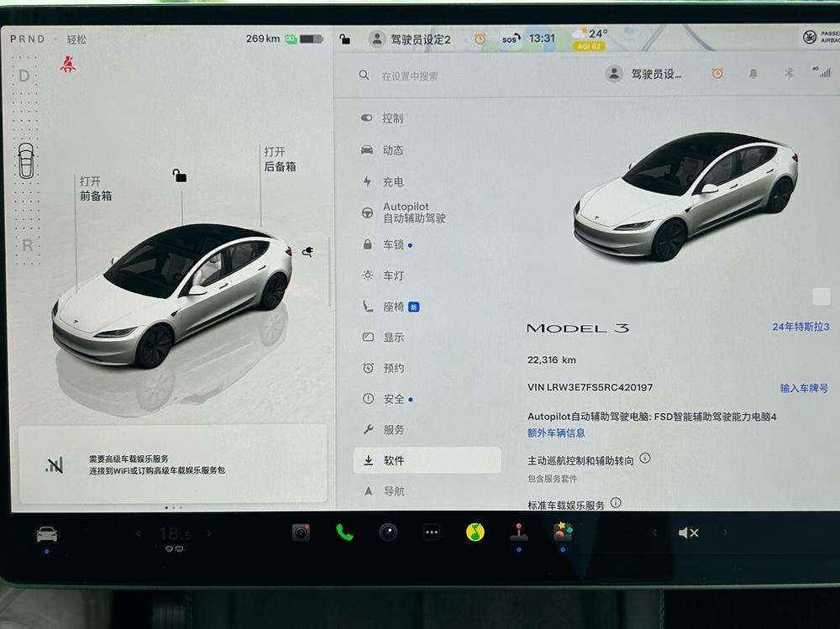Tap the WiFi connectivity card message
This screenshot has height=629, width=840.
click(172, 464)
